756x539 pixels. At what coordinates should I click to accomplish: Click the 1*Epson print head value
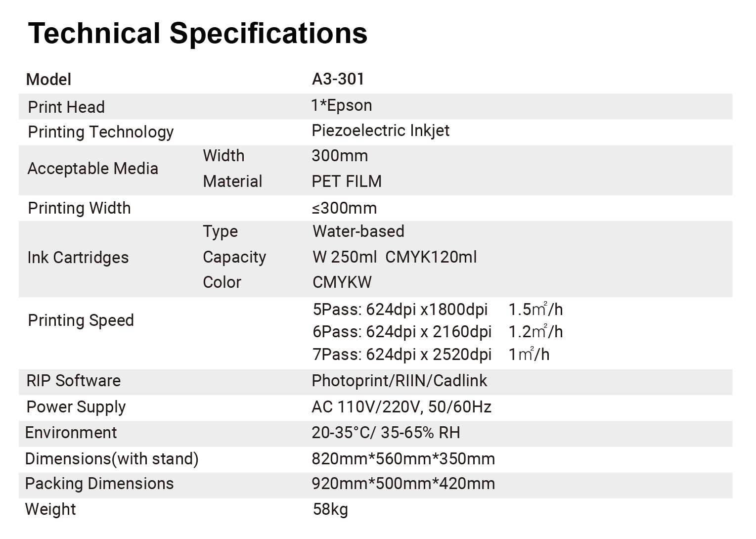[x=341, y=105]
